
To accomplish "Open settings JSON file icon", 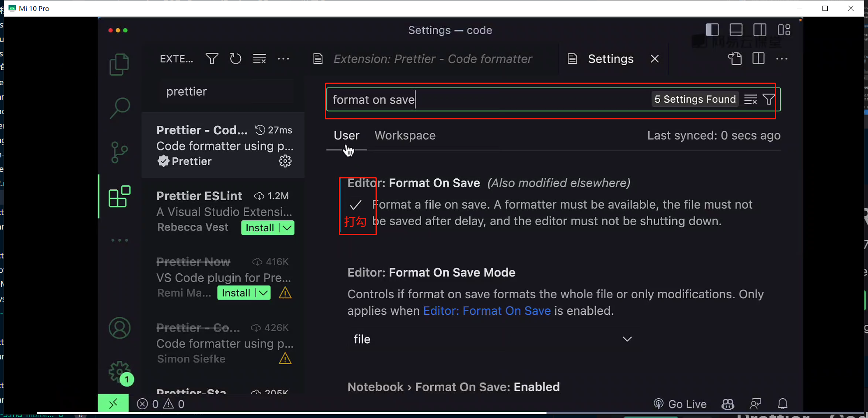I will pyautogui.click(x=735, y=59).
